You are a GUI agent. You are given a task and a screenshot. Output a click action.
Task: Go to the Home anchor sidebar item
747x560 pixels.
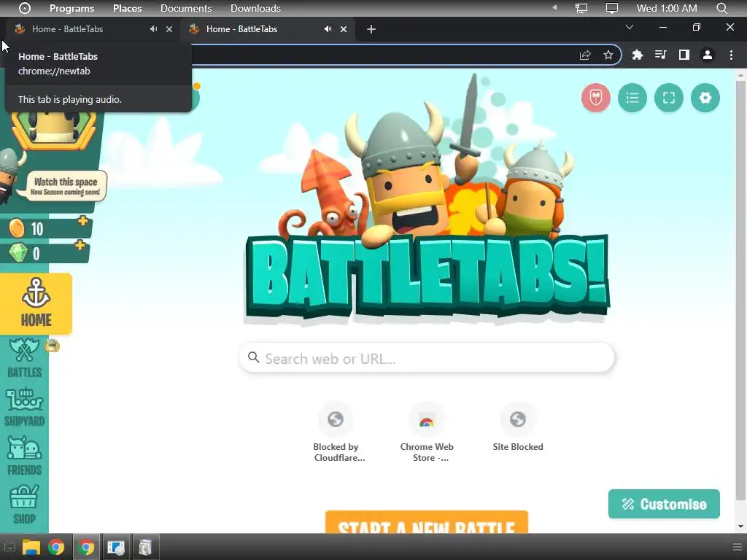pos(36,304)
